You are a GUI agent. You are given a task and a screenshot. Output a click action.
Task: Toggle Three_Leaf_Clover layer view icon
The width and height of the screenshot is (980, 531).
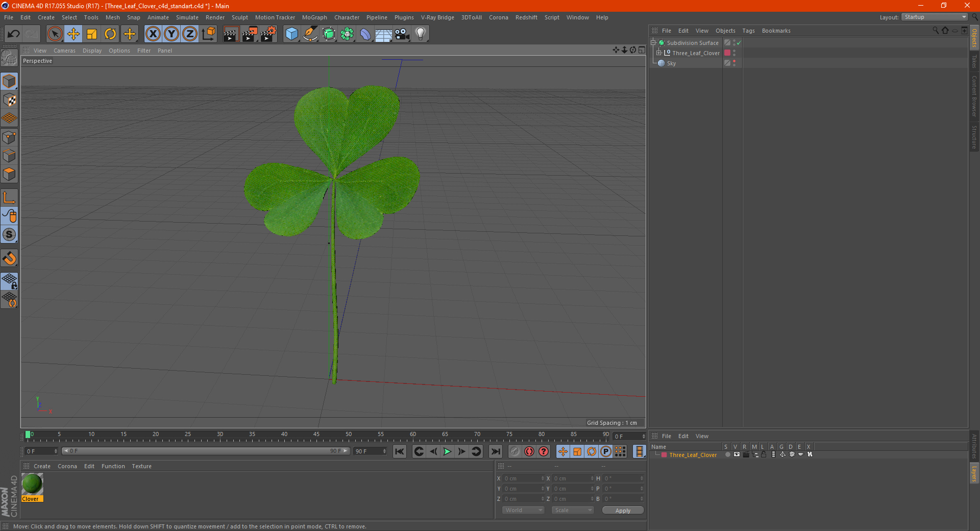point(737,454)
